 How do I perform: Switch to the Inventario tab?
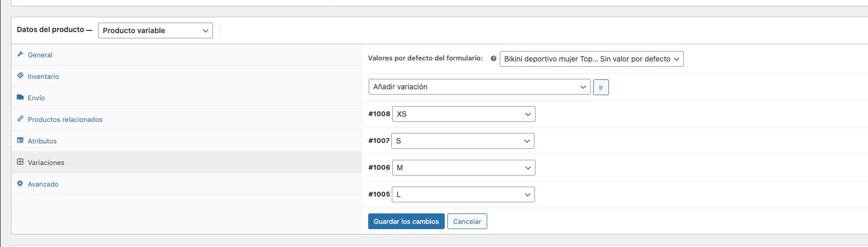(x=43, y=76)
